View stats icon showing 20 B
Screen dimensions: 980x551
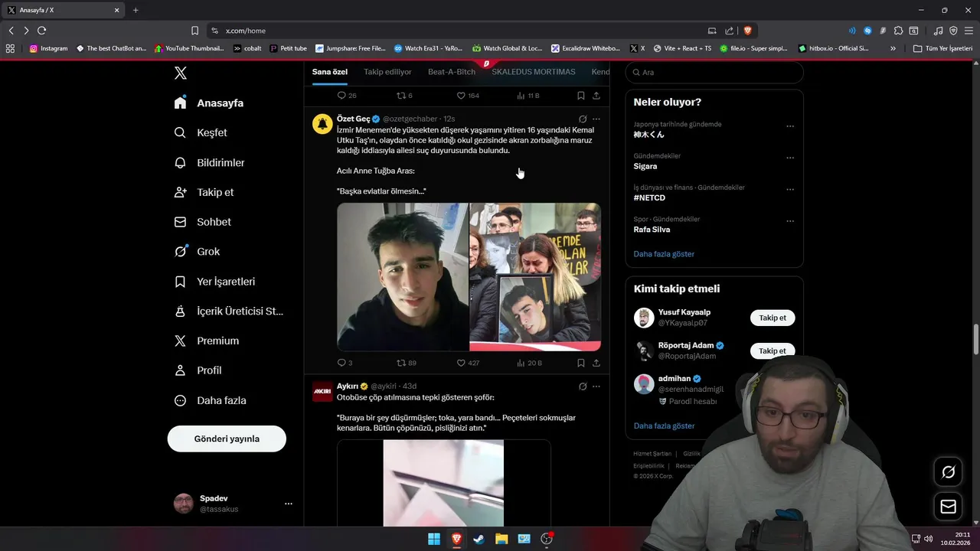pos(521,363)
